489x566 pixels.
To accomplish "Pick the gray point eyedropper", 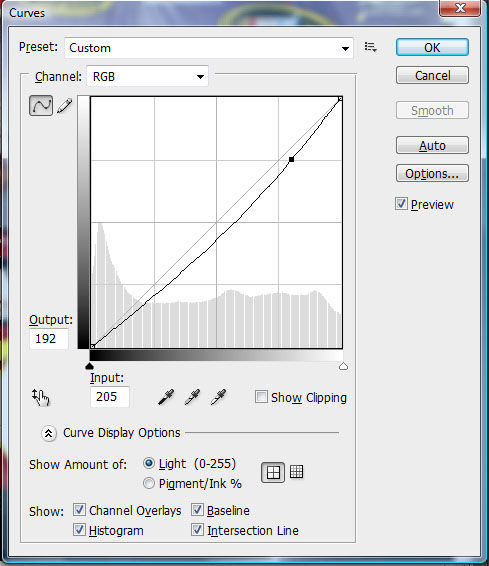I will (192, 397).
